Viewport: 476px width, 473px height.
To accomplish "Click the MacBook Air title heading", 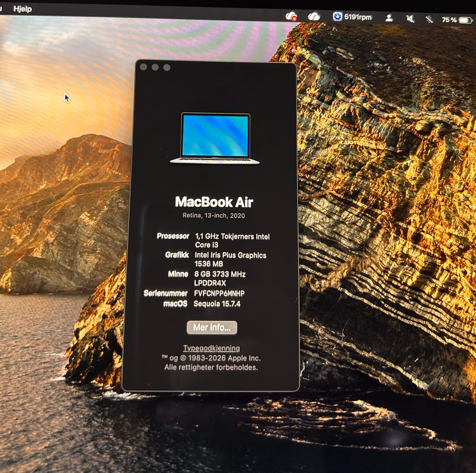I will point(214,202).
